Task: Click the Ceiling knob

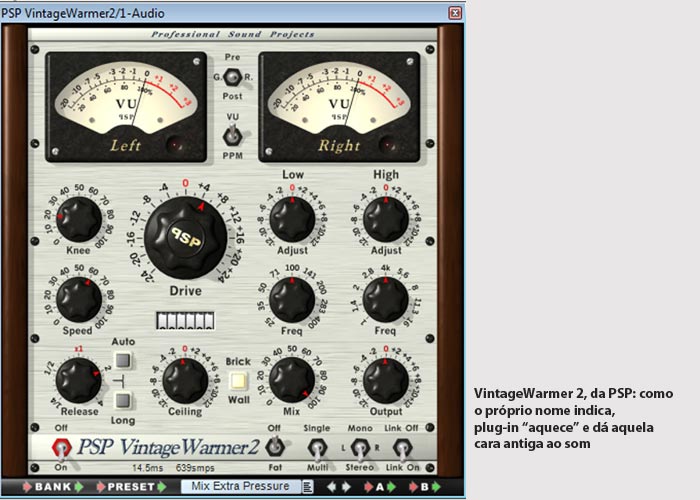Action: [185, 380]
